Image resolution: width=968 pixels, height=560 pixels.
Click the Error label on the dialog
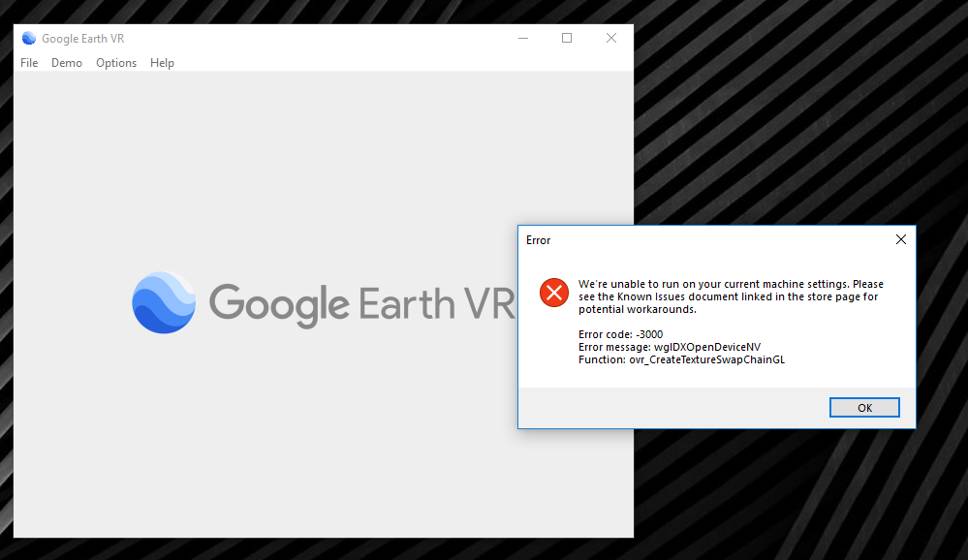point(538,239)
